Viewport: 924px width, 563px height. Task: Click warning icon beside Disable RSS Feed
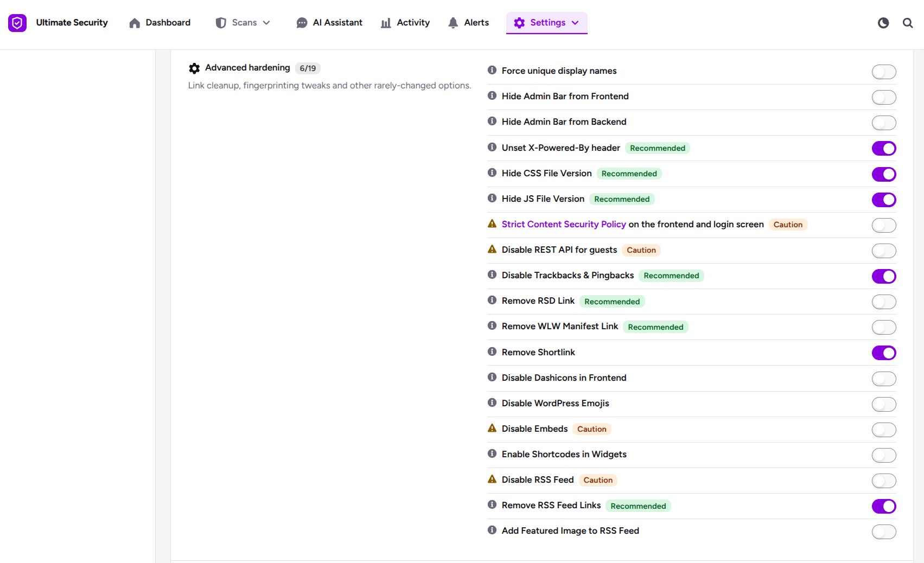coord(492,479)
